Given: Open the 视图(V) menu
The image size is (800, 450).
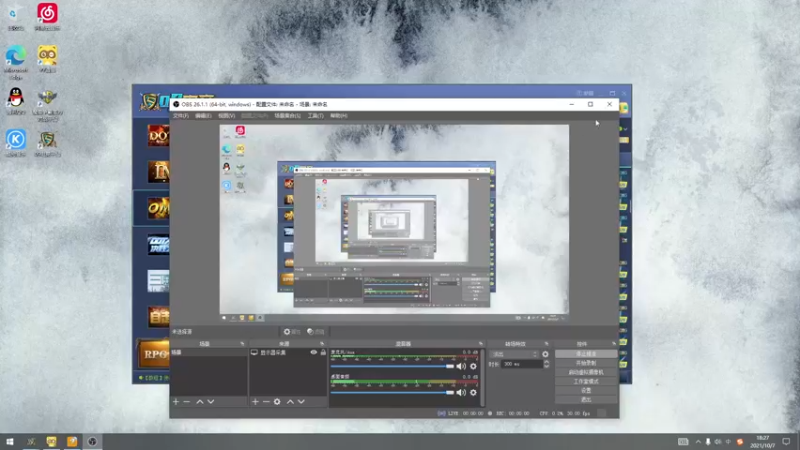Looking at the screenshot, I should coord(226,116).
